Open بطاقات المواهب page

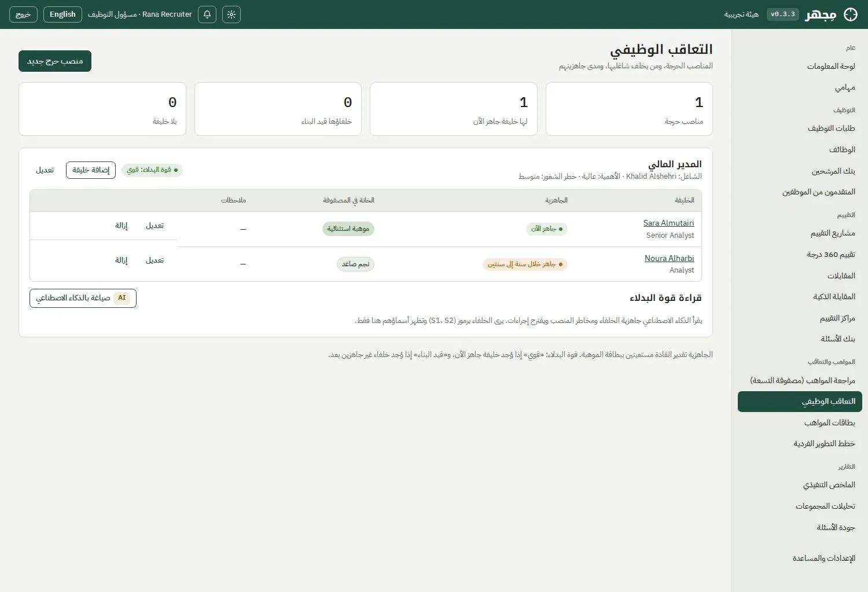coord(800,423)
